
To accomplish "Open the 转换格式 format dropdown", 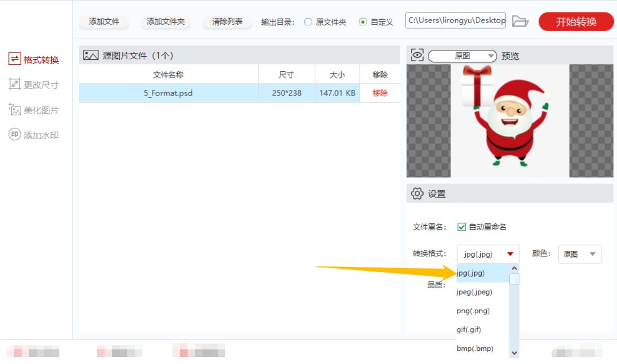I will (488, 254).
